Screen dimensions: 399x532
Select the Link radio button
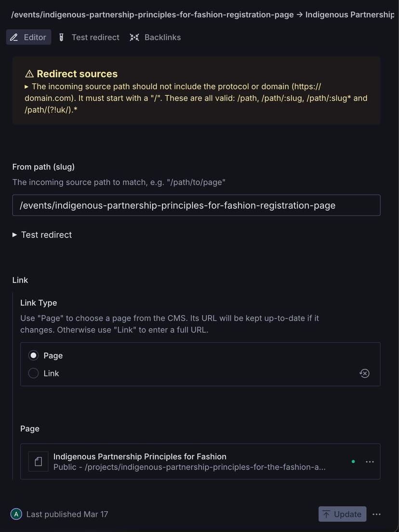[33, 372]
